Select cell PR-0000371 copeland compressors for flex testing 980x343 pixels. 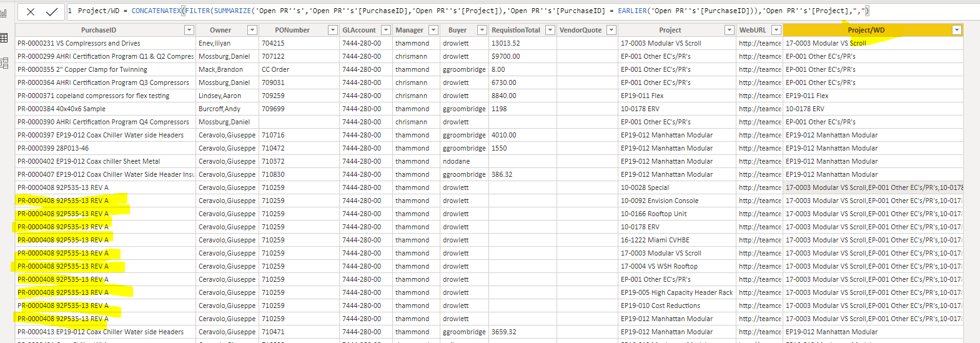click(105, 96)
